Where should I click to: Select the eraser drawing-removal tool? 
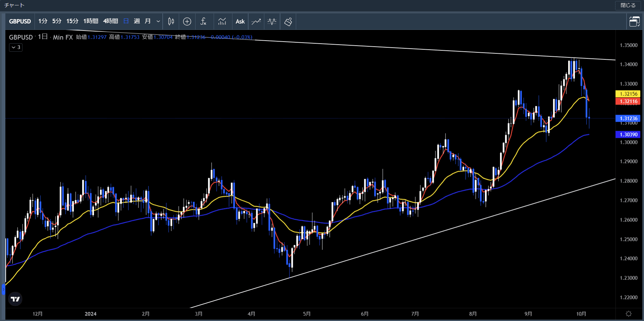coord(288,21)
